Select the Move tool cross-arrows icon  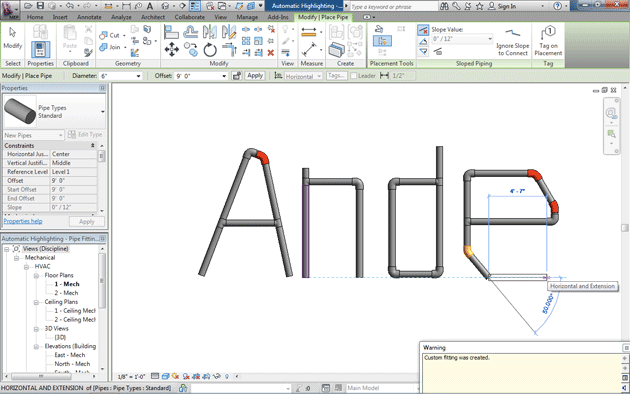coord(172,50)
